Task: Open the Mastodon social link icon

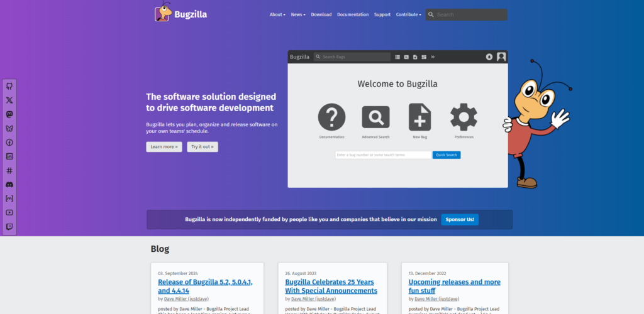Action: pos(9,114)
